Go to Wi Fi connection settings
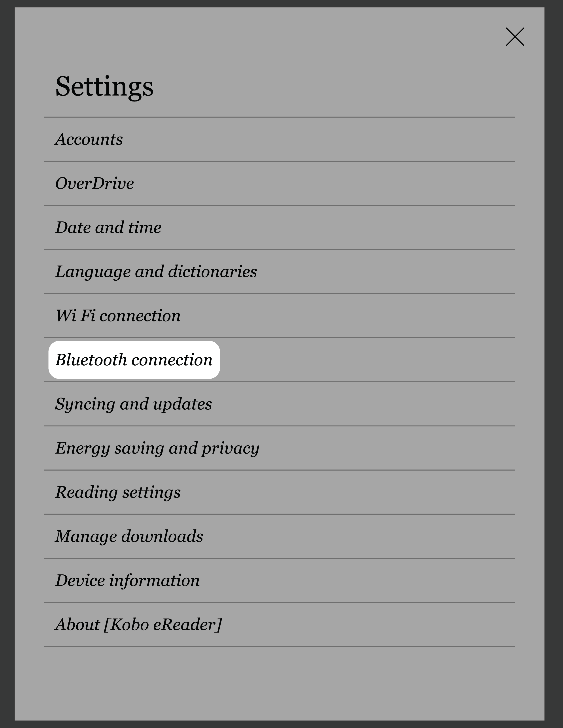This screenshot has height=728, width=563. (x=118, y=316)
